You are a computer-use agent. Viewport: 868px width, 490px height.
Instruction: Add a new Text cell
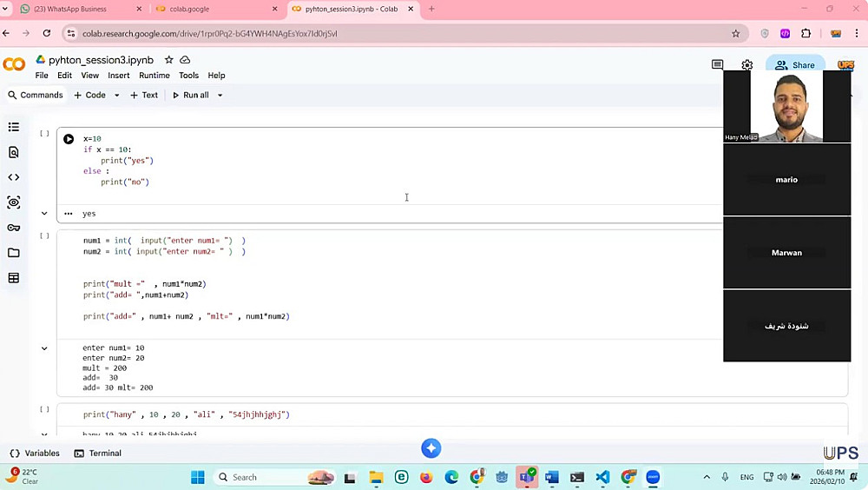(144, 96)
